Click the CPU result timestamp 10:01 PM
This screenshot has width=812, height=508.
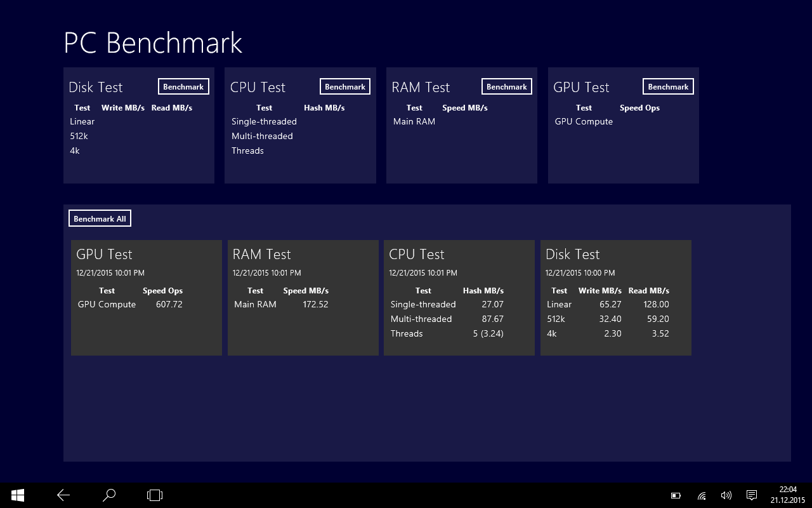tap(423, 273)
